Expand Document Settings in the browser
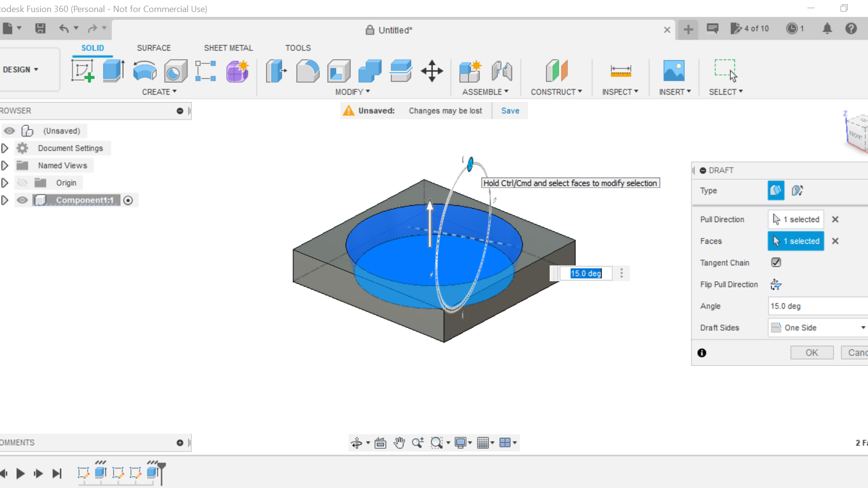868x488 pixels. 5,148
